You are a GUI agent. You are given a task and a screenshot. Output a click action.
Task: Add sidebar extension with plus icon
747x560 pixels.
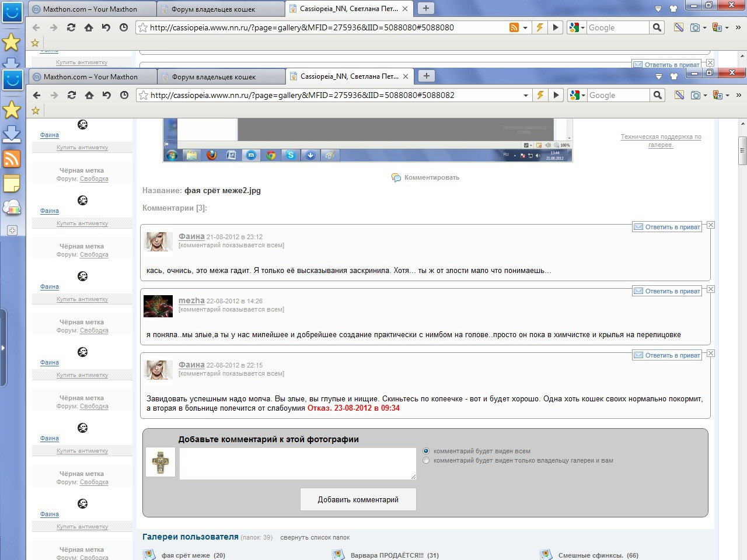12,230
